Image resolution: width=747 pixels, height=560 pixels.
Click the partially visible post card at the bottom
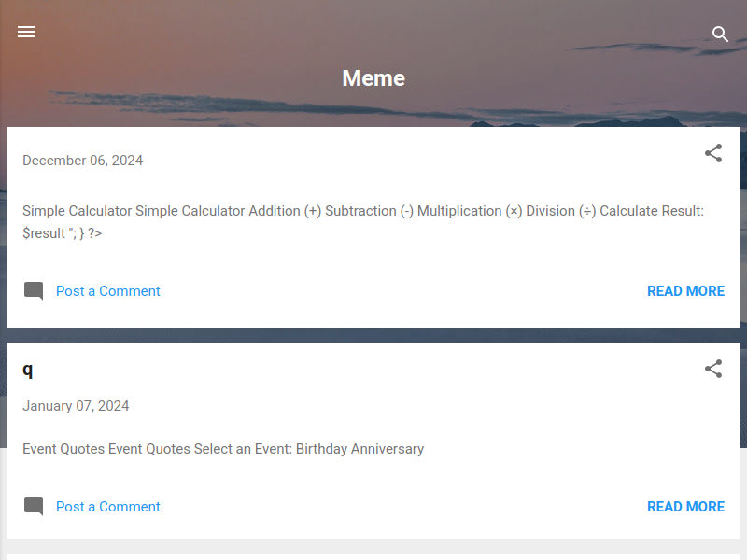[373, 557]
